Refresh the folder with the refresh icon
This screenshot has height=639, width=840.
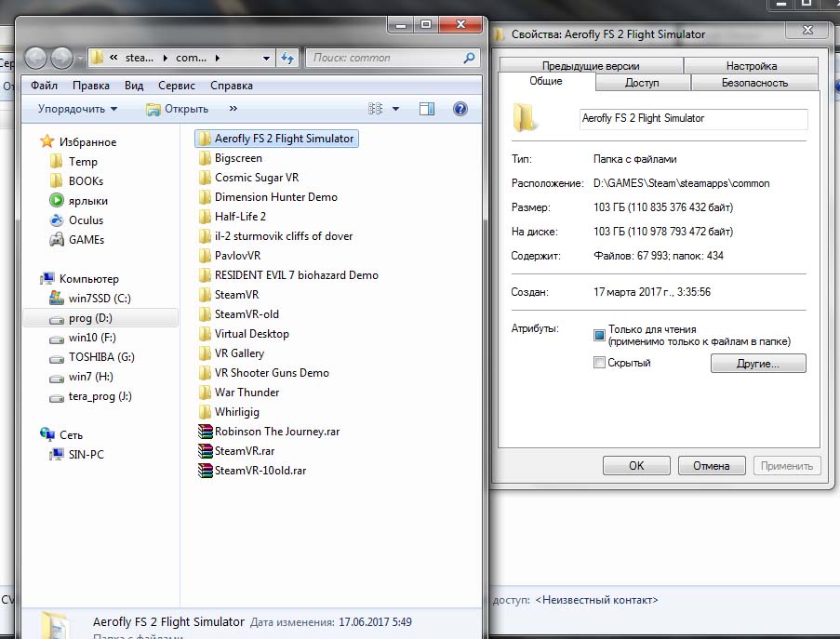point(287,58)
